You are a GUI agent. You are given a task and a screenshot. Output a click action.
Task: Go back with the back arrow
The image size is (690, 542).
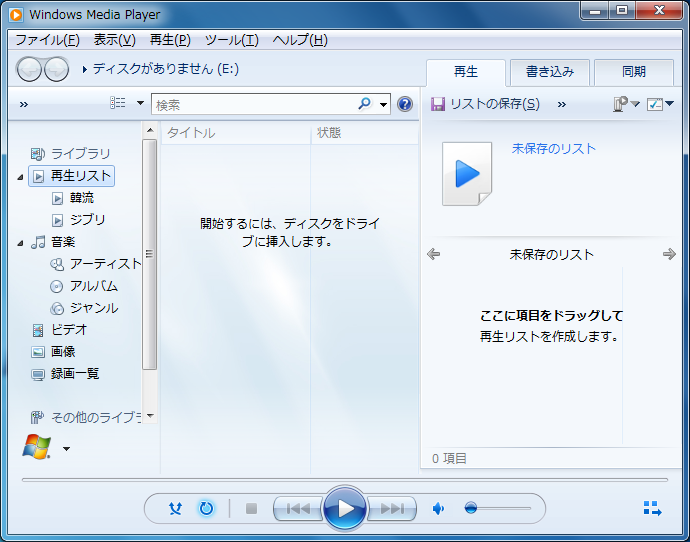pyautogui.click(x=29, y=69)
